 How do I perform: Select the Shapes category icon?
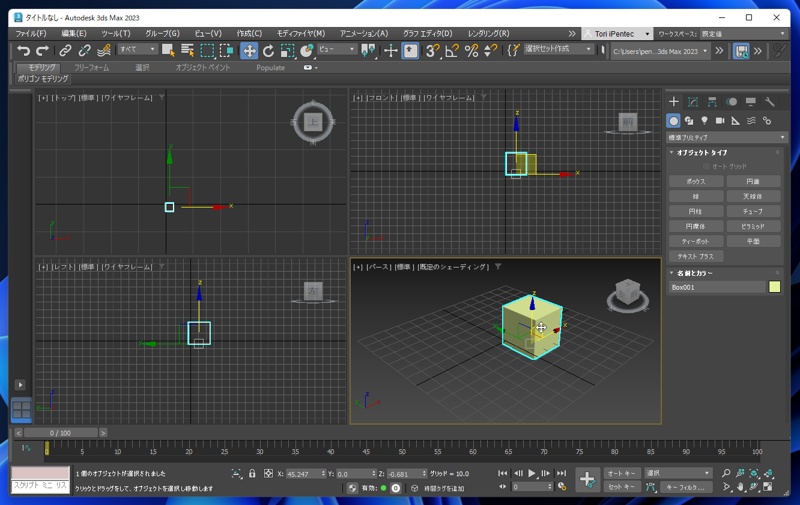(x=689, y=121)
